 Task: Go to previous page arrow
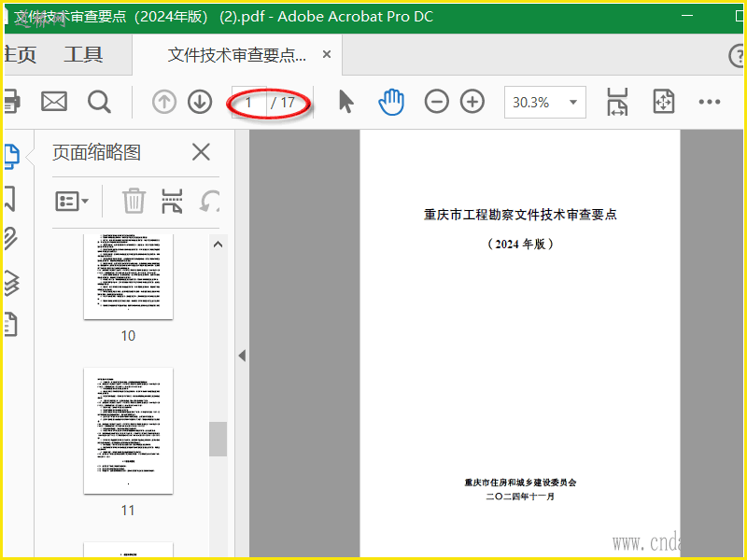pyautogui.click(x=164, y=102)
